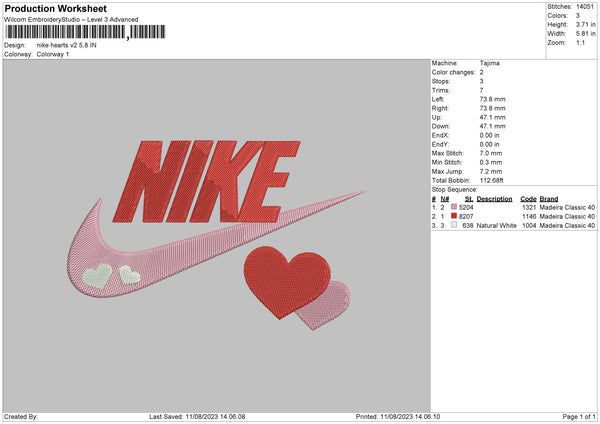Click the Tajima machine value
600x424 pixels.
(489, 63)
